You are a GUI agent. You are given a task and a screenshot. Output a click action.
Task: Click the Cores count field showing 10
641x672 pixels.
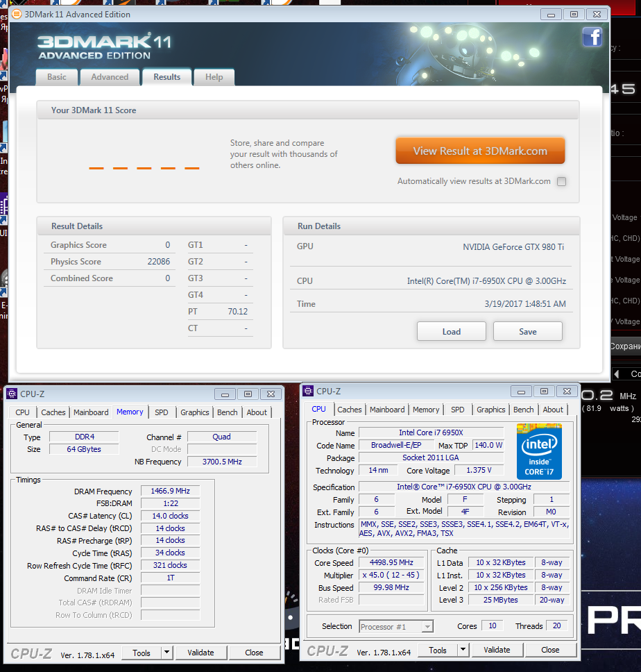point(493,625)
